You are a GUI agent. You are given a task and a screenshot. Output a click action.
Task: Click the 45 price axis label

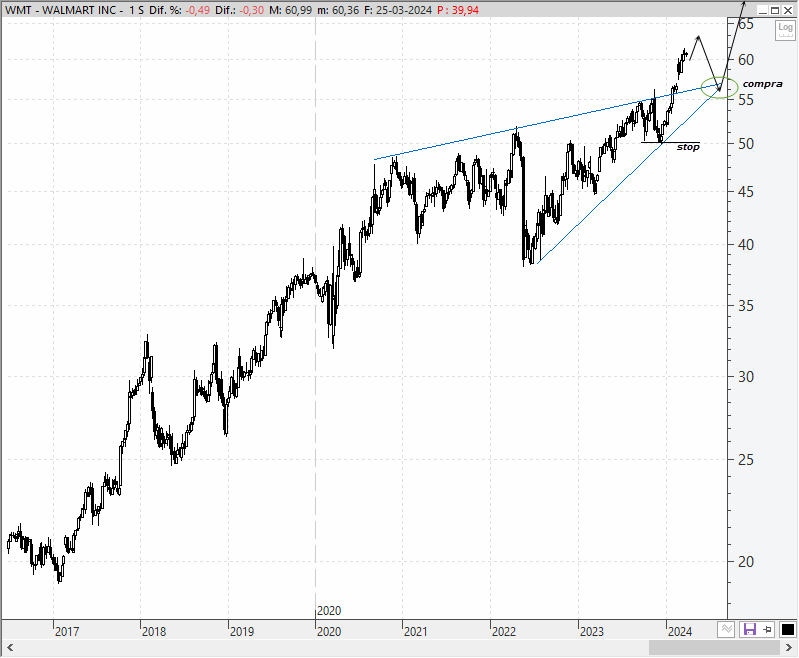746,192
